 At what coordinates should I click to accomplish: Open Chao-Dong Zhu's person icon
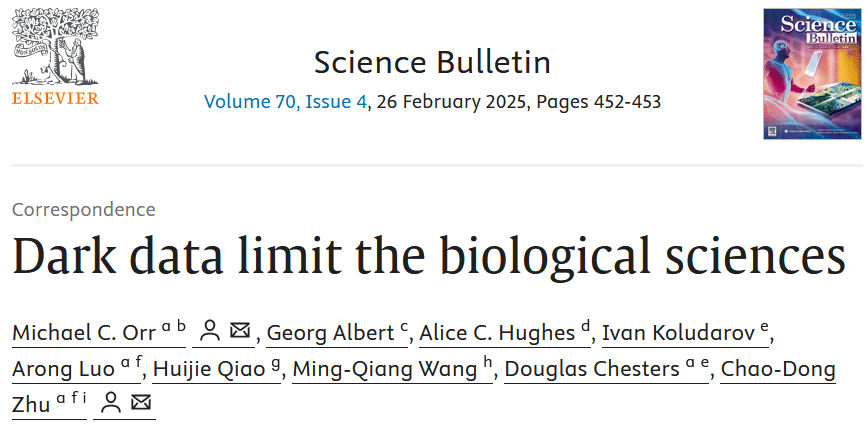tap(112, 403)
